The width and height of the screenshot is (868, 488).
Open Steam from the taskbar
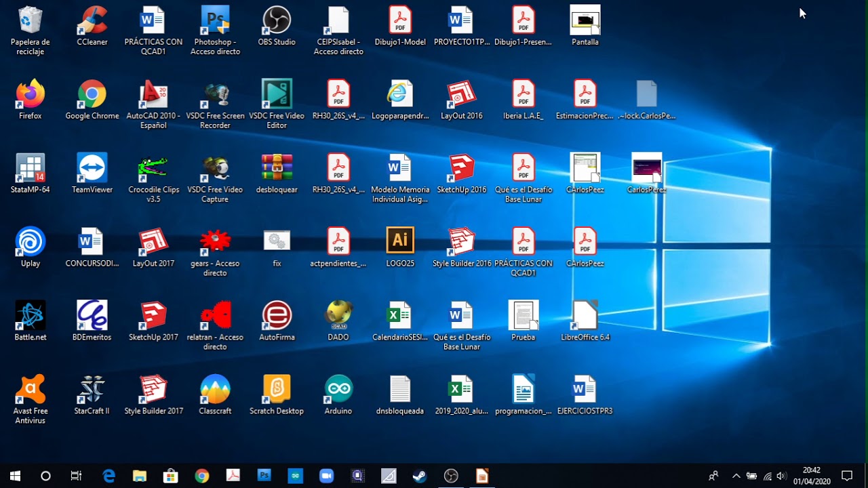[x=420, y=476]
